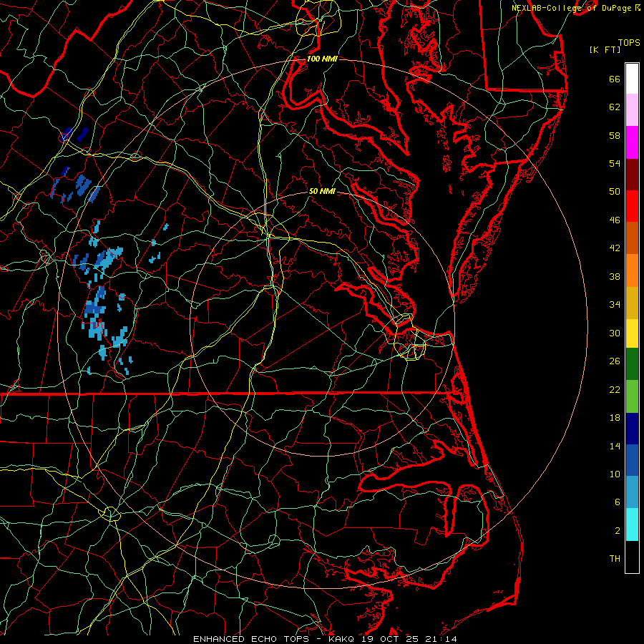This screenshot has width=644, height=644.
Task: Click the light green 26 kft legend swatch
Action: pyautogui.click(x=632, y=396)
